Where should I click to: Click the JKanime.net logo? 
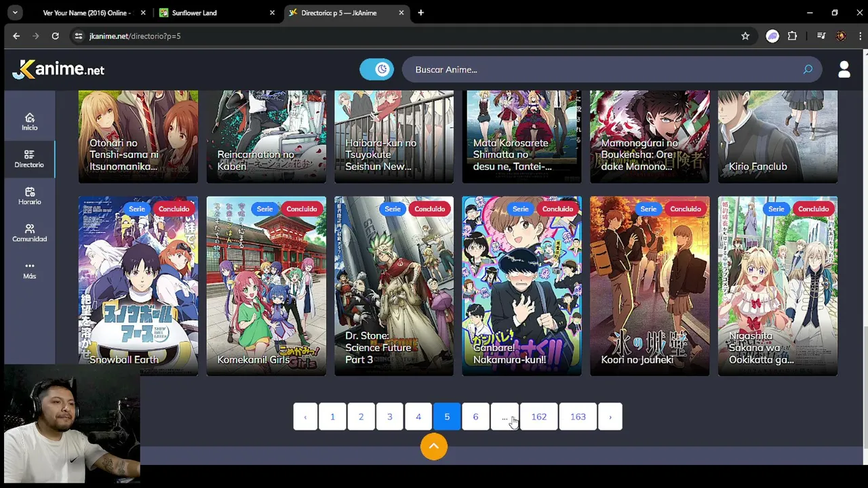click(58, 69)
